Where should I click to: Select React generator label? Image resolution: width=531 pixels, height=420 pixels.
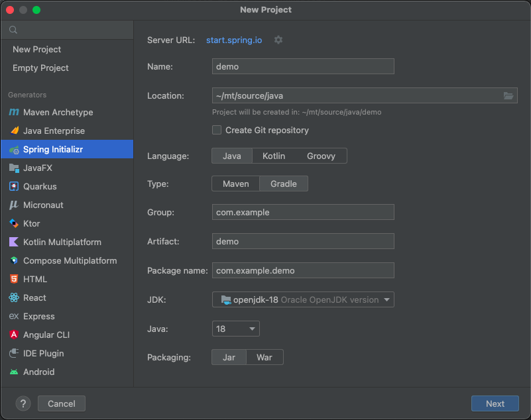34,298
